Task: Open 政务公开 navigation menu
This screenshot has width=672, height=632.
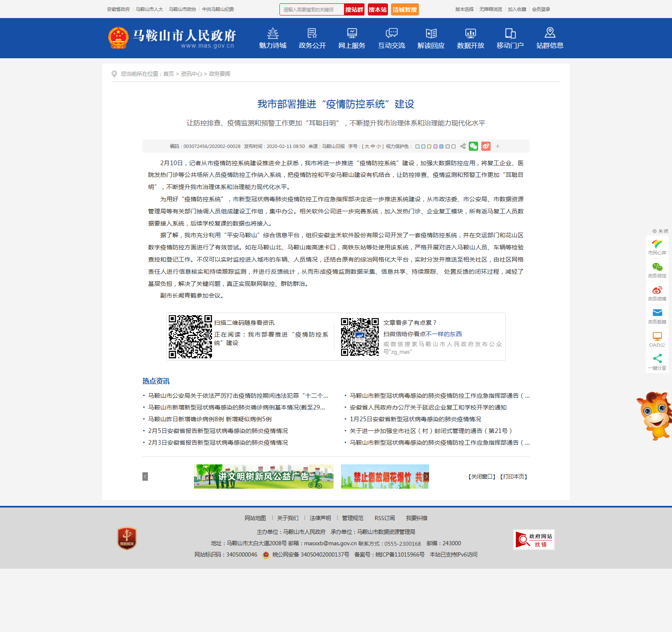Action: point(312,38)
